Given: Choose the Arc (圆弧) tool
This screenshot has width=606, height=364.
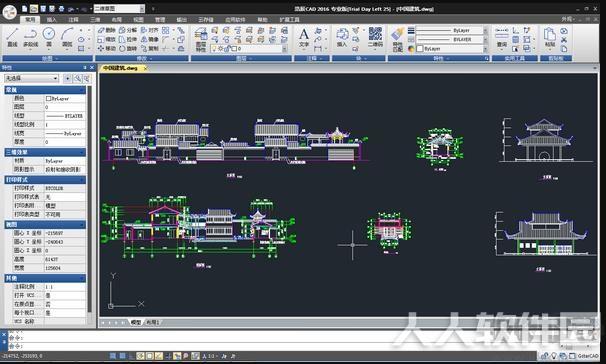Looking at the screenshot, I should (67, 37).
